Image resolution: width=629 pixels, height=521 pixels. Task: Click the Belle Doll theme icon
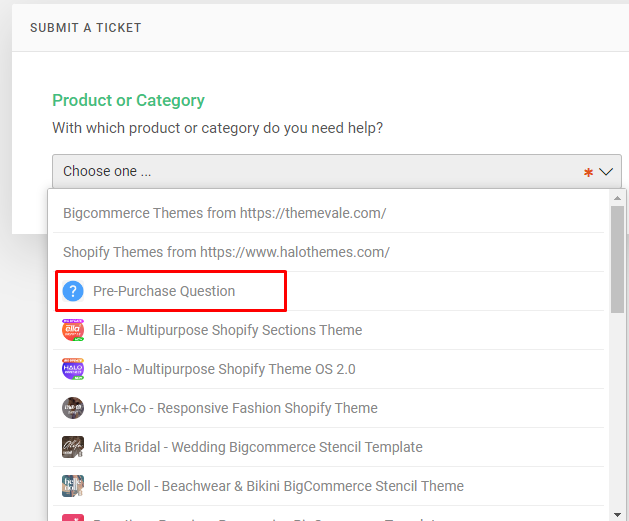[x=73, y=486]
